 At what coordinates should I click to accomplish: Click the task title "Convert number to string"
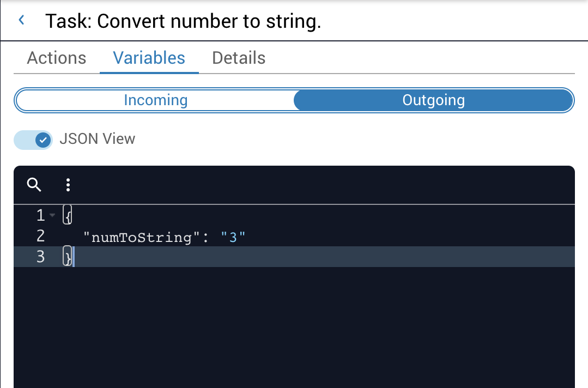coord(183,22)
